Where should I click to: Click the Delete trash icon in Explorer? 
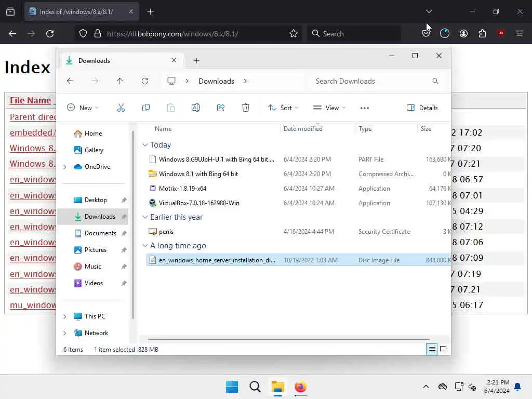pos(246,108)
